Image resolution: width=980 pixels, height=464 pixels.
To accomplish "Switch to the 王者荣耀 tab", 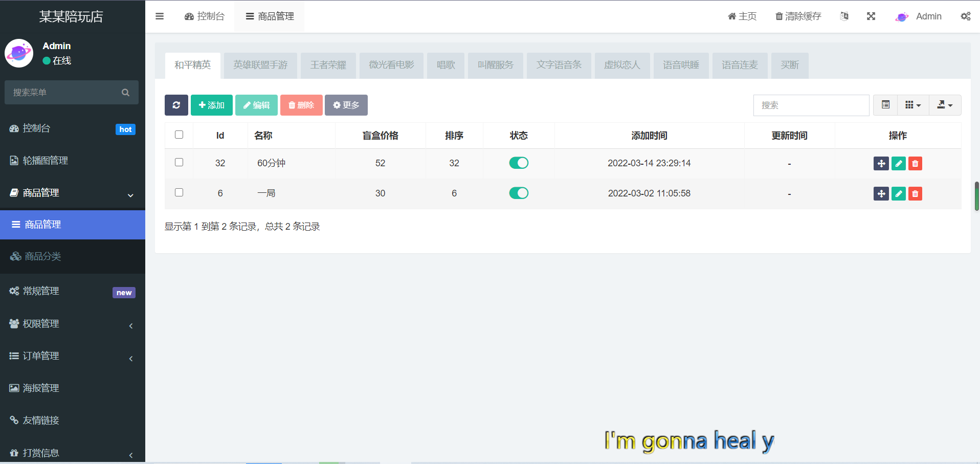I will click(328, 65).
